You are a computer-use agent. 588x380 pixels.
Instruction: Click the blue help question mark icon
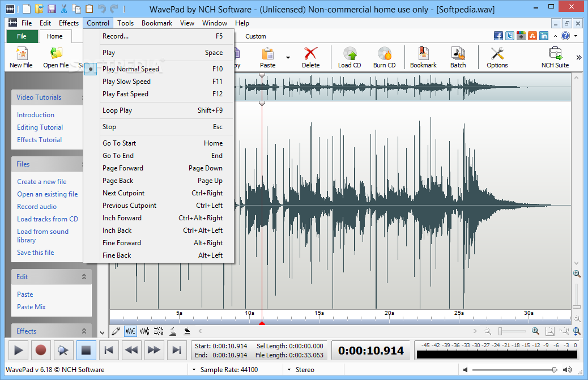point(565,36)
